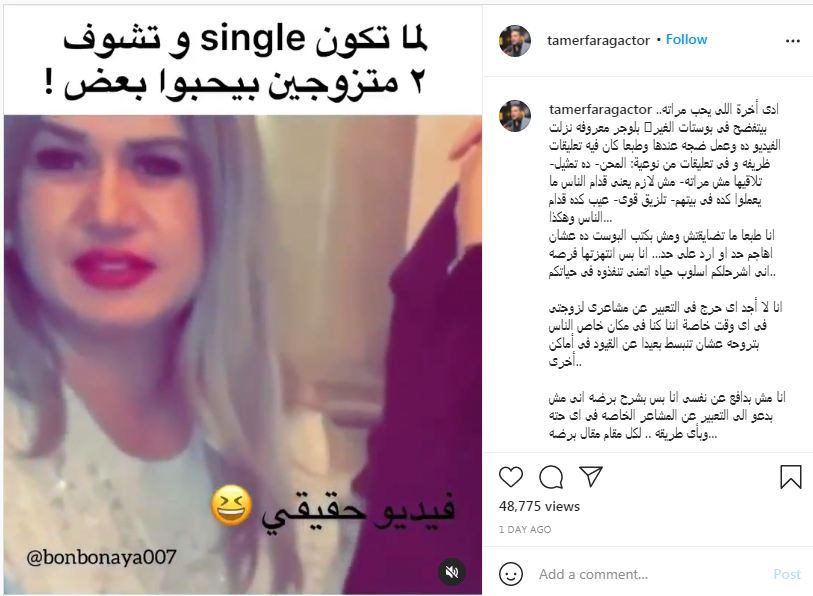The image size is (813, 596).
Task: Follow tamerfaragactor
Action: [x=686, y=39]
